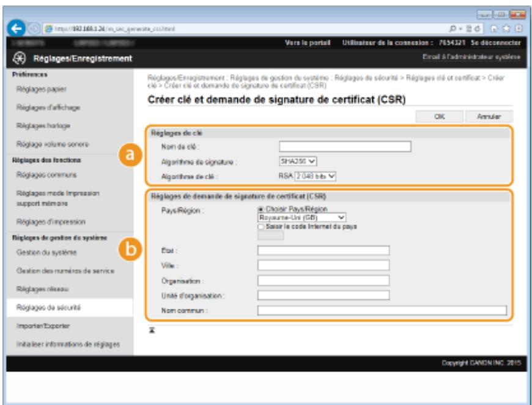Click the OK button
This screenshot has height=405, width=532.
click(x=440, y=116)
